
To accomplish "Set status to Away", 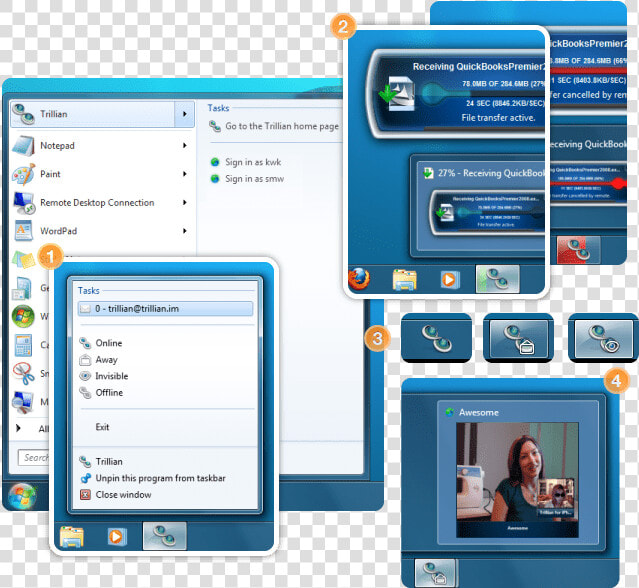I will (106, 360).
